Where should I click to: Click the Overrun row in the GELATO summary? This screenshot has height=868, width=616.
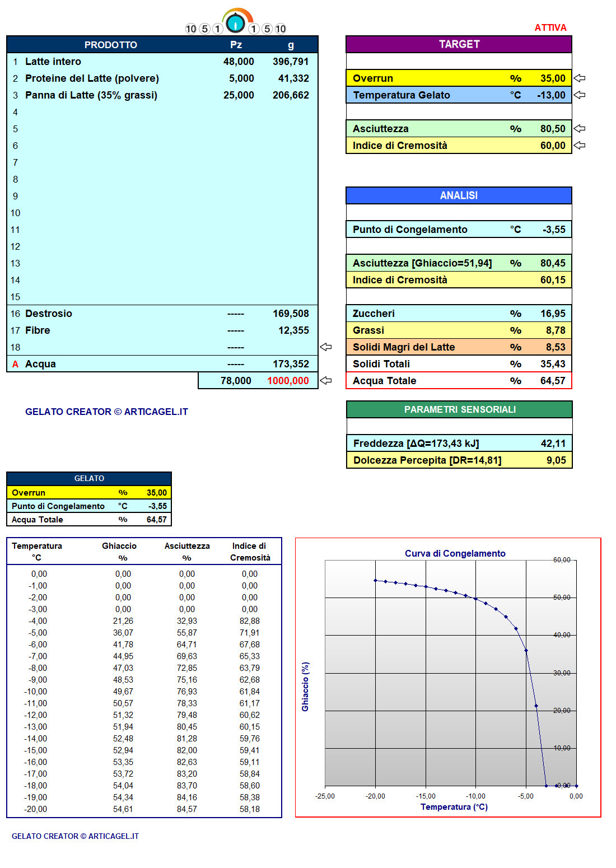89,493
